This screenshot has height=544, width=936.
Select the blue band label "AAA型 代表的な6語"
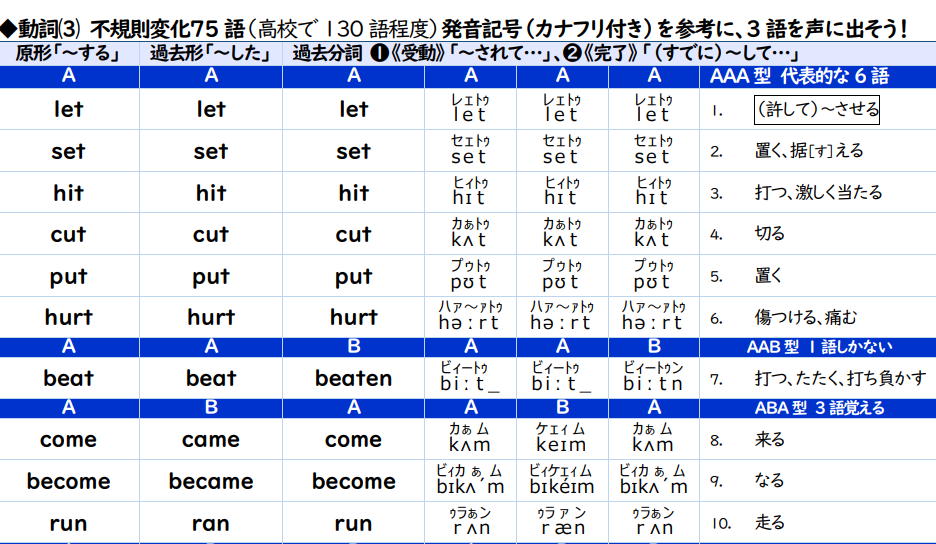pos(798,76)
